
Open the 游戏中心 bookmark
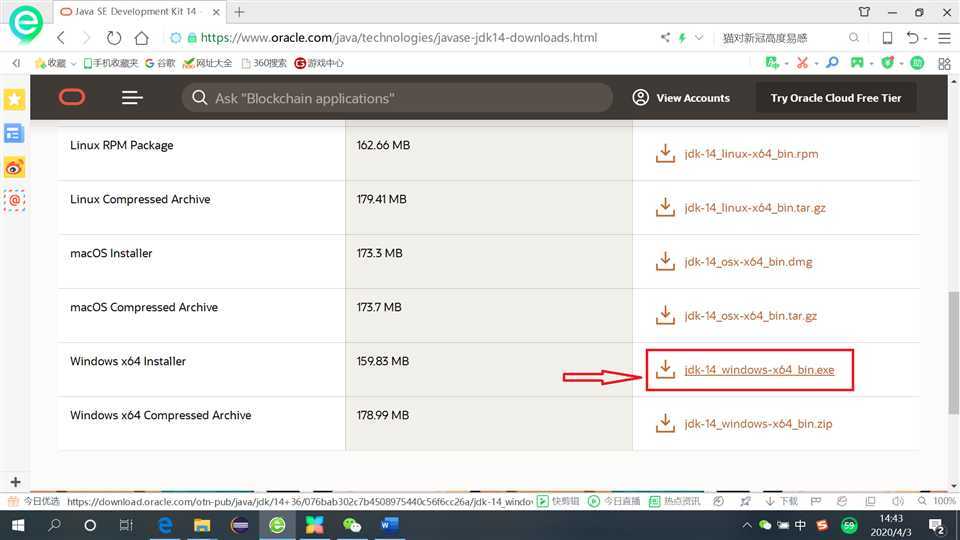pyautogui.click(x=319, y=63)
